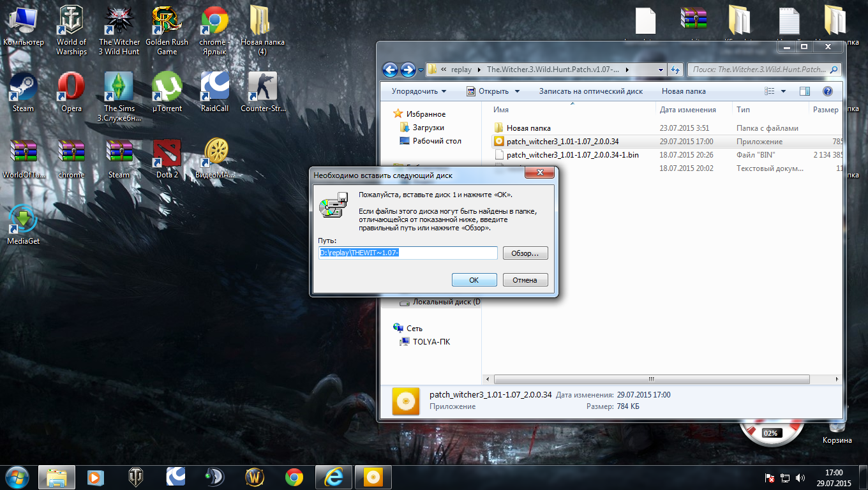Open the view options dropdown arrow
The image size is (868, 490).
tap(783, 91)
